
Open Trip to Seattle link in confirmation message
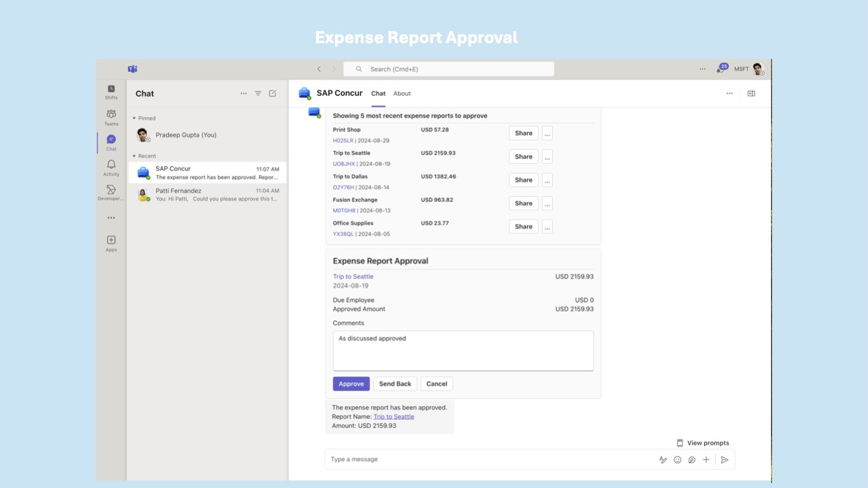394,417
